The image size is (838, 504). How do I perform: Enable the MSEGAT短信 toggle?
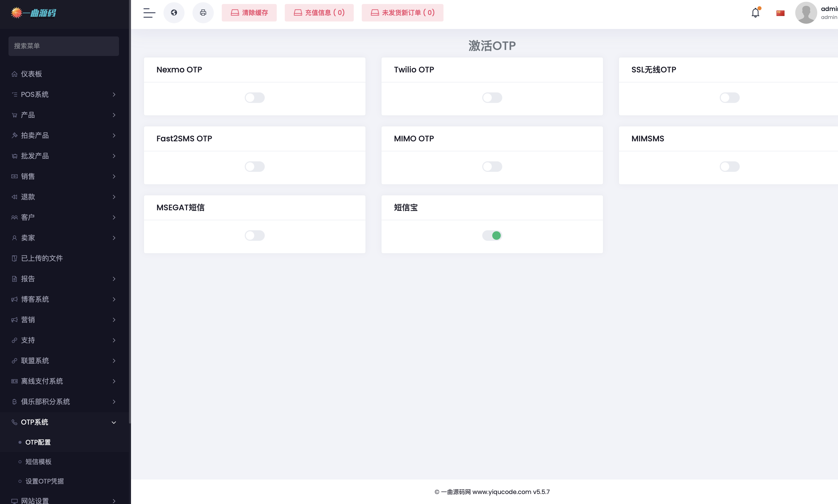(255, 235)
